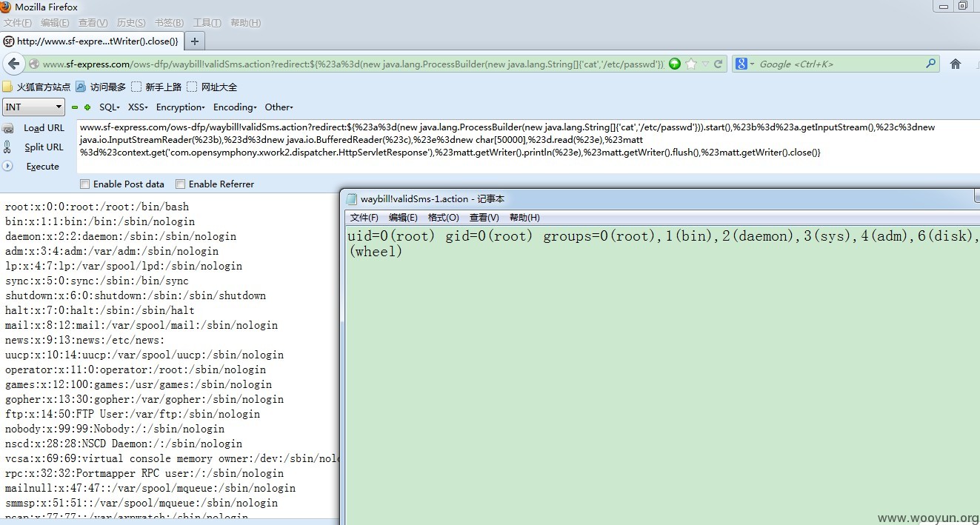The height and width of the screenshot is (525, 980).
Task: Click the HackBar minus icon
Action: (x=75, y=107)
